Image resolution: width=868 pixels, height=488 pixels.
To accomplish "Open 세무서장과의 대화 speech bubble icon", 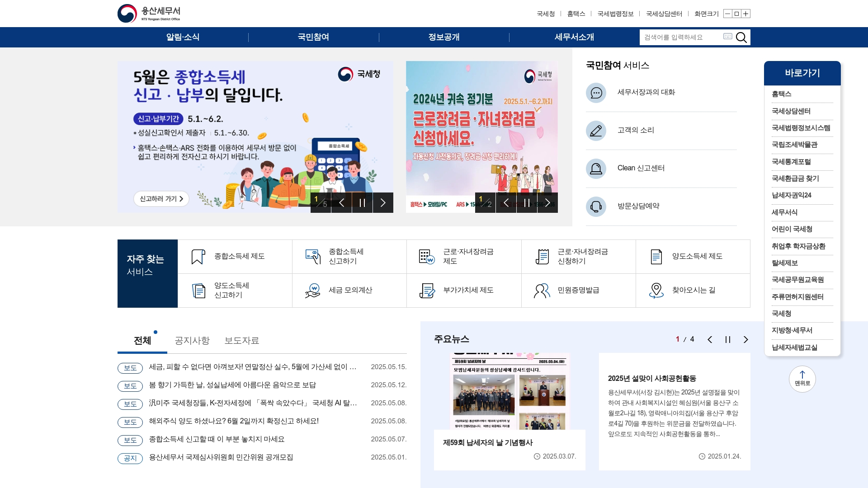I will [x=596, y=93].
